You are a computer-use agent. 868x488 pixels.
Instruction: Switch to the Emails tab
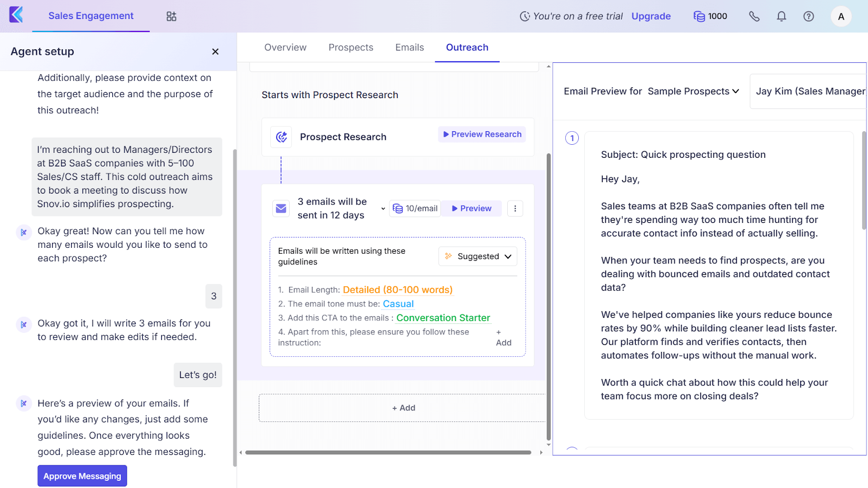410,47
